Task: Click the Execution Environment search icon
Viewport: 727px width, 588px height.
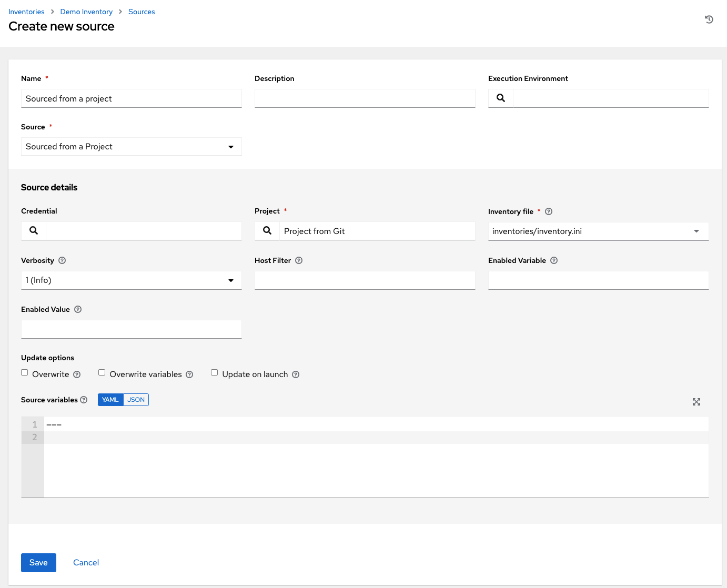Action: (501, 98)
